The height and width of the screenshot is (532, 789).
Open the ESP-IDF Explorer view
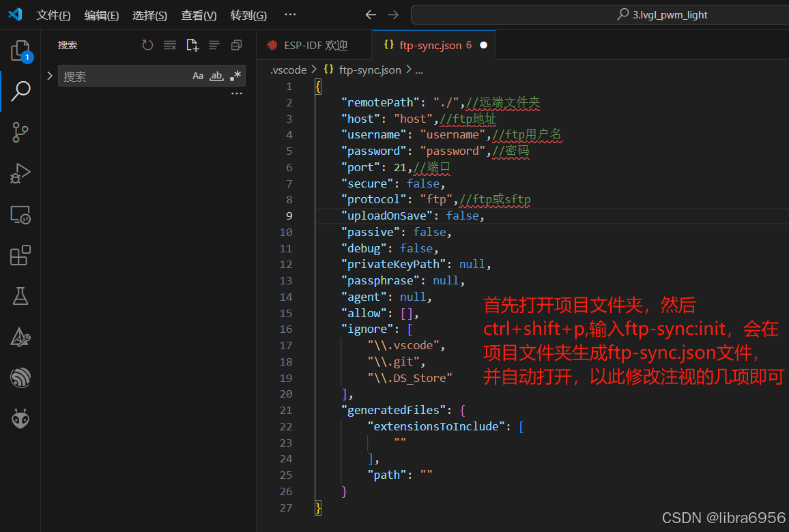coord(20,378)
